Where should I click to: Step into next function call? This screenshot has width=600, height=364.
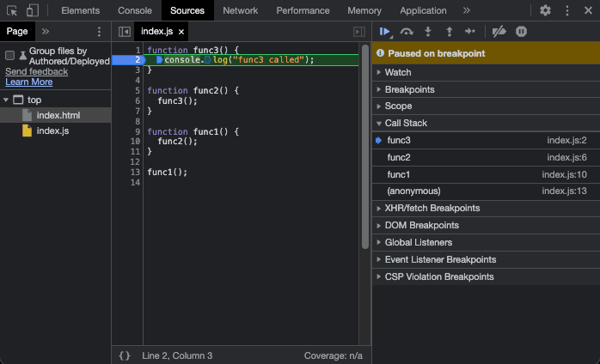[428, 32]
